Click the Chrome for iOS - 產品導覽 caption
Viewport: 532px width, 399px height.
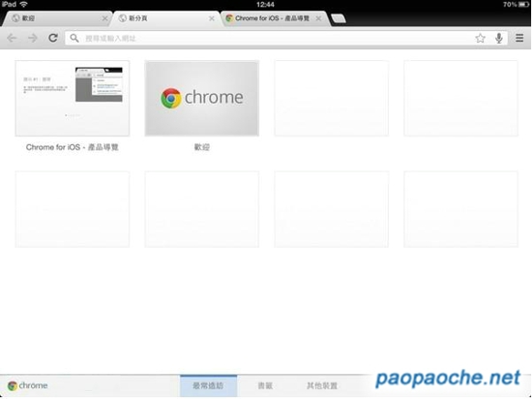tap(73, 147)
